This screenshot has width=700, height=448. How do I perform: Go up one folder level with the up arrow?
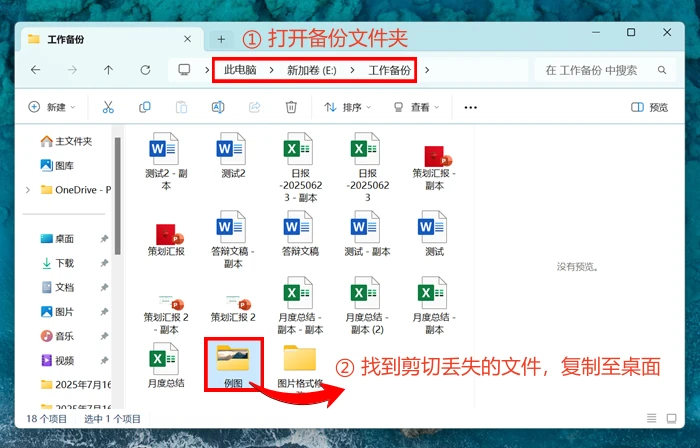[108, 70]
